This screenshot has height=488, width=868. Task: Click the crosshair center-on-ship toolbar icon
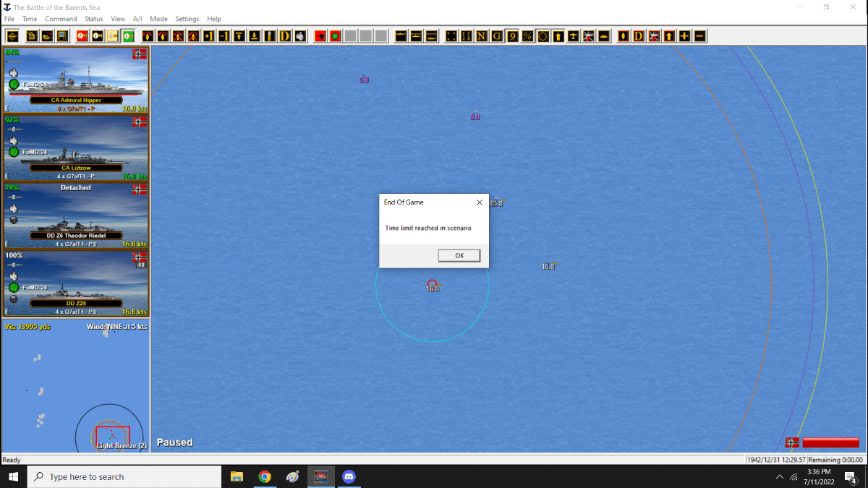point(12,36)
